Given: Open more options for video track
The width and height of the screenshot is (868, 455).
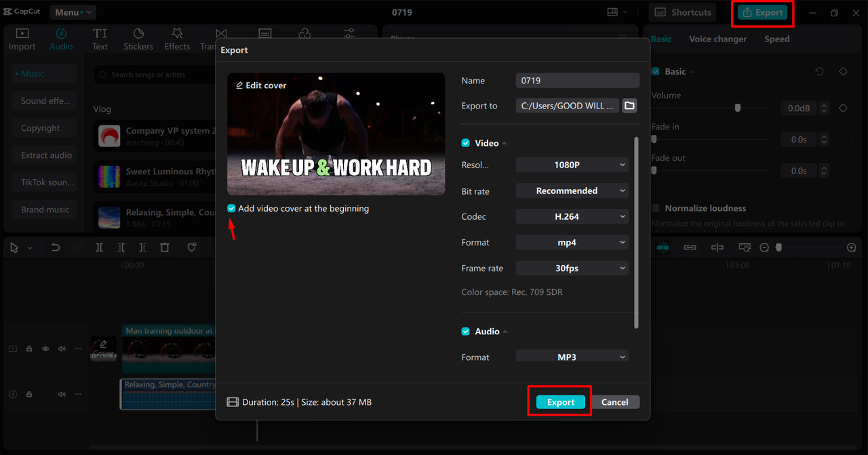Looking at the screenshot, I should (x=78, y=349).
